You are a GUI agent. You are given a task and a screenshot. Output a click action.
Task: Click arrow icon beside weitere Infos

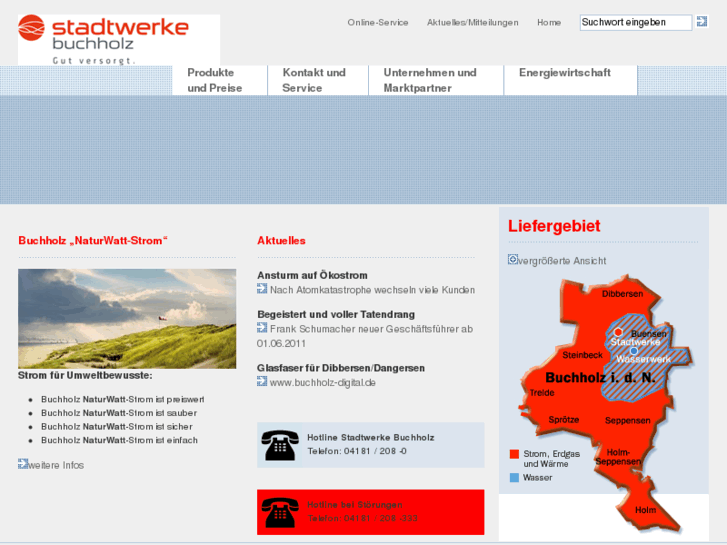click(x=23, y=464)
